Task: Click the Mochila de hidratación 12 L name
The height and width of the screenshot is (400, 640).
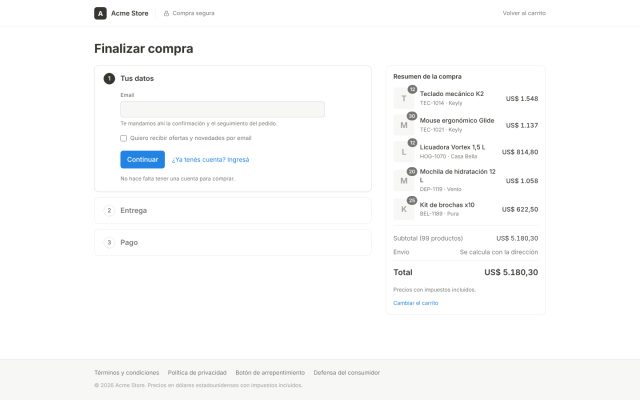Action: coord(458,176)
